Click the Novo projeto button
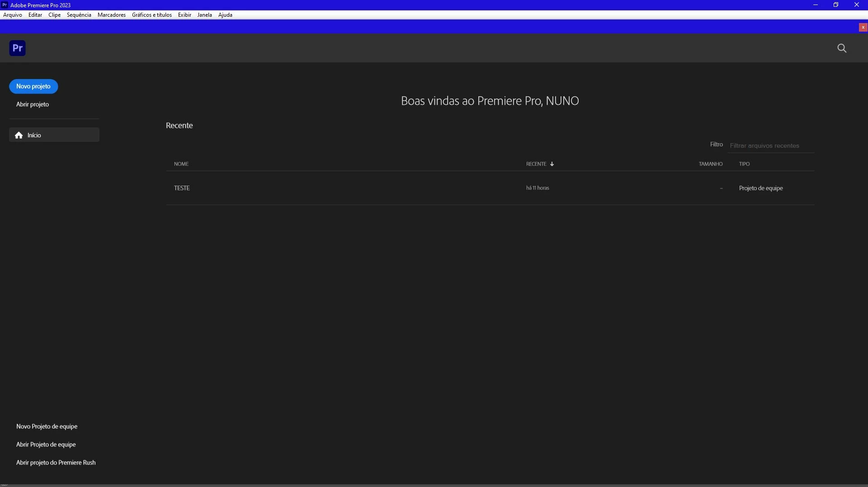868x487 pixels. click(x=33, y=86)
